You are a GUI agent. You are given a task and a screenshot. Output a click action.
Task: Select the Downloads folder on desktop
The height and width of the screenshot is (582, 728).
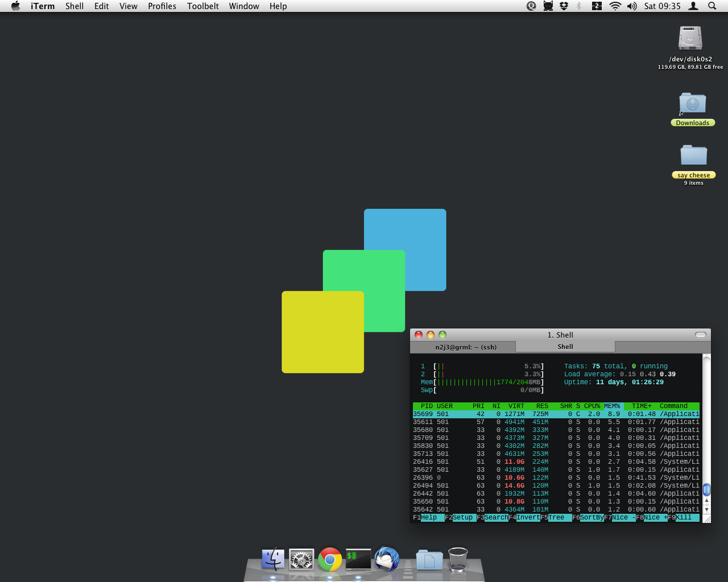click(693, 104)
